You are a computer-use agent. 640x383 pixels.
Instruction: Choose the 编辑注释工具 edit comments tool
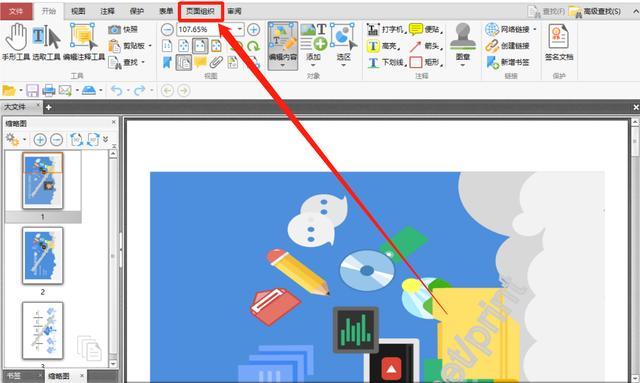click(x=84, y=42)
